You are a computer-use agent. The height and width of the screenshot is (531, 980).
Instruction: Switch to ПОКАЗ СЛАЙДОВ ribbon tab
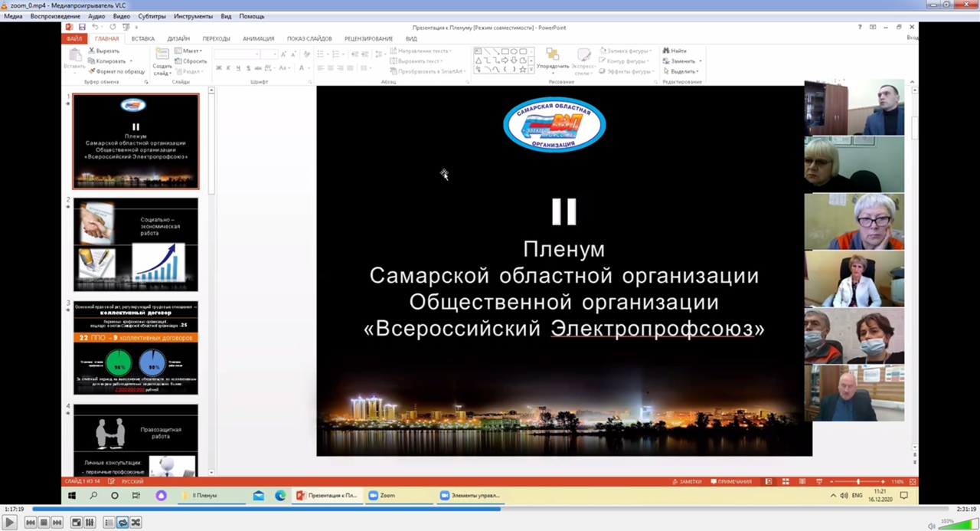pyautogui.click(x=309, y=38)
